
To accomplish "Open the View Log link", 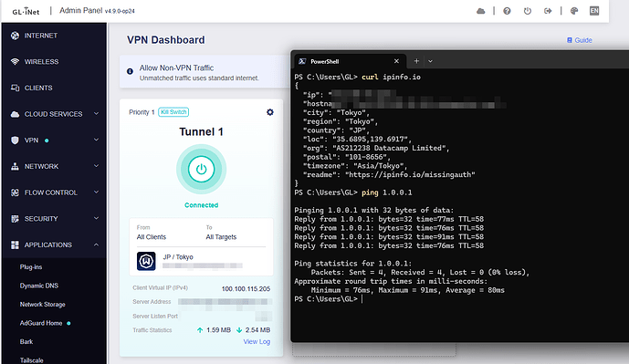I will [x=257, y=342].
